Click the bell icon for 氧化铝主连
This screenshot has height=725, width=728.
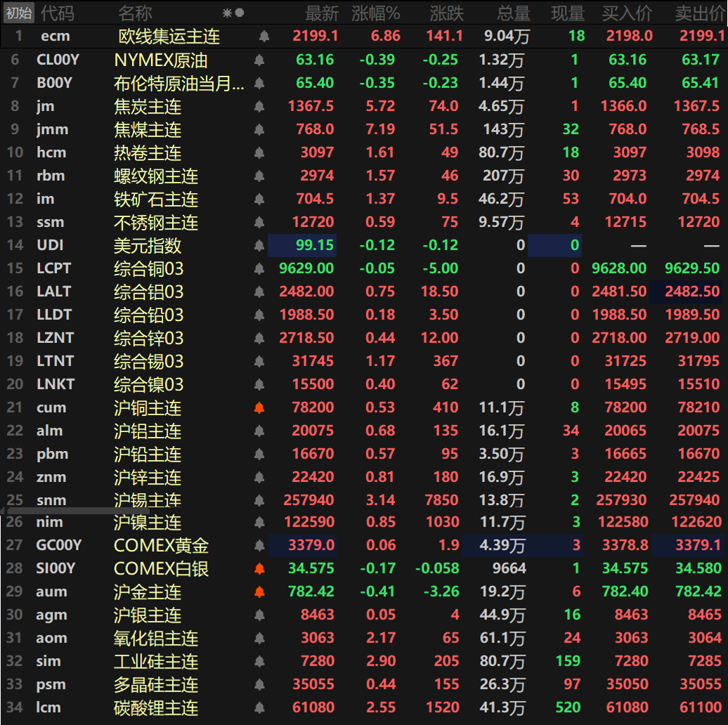point(259,638)
